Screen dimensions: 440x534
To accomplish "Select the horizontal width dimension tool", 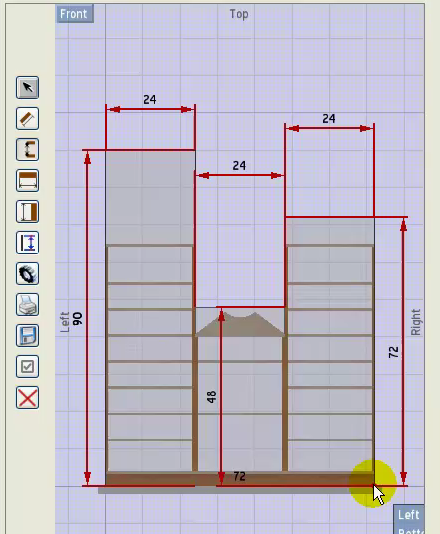I will [27, 180].
